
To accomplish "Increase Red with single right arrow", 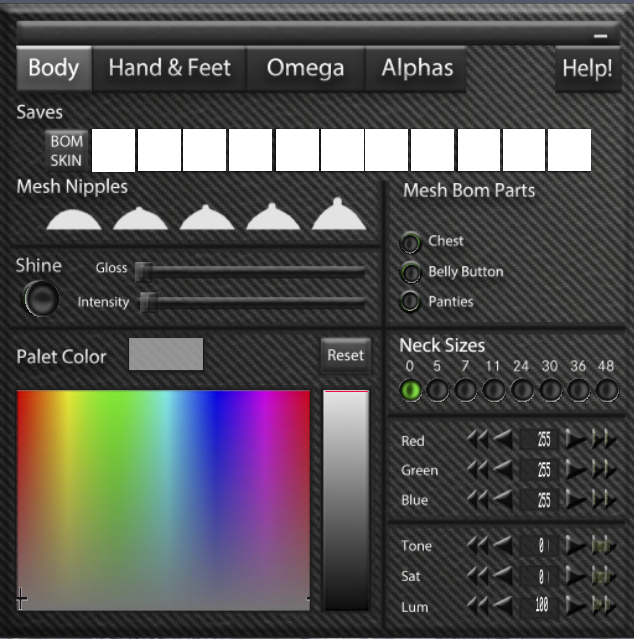I will point(576,440).
